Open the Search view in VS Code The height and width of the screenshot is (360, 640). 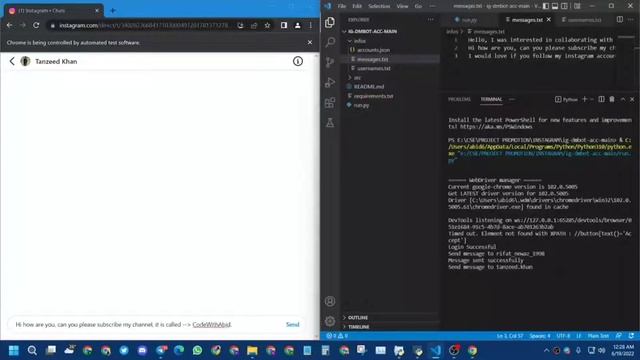tap(330, 42)
